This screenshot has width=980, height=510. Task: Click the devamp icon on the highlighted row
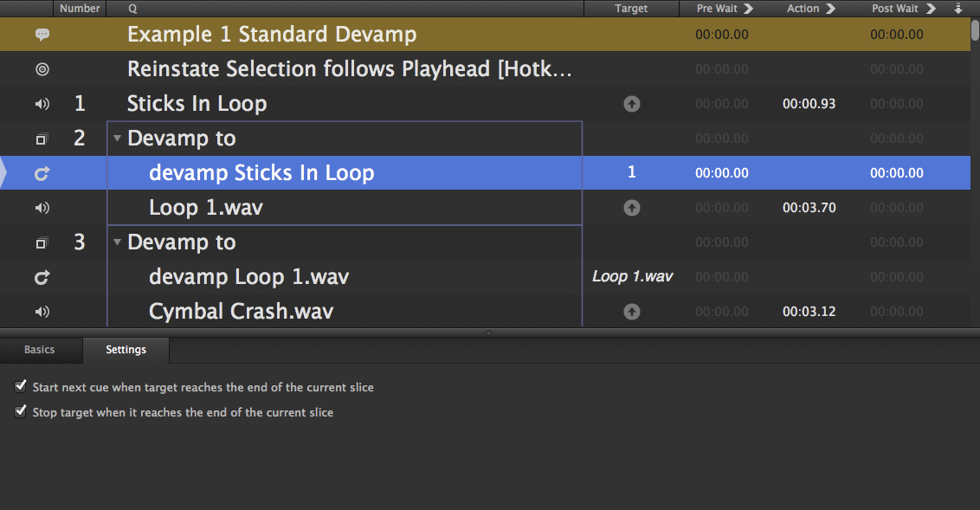click(x=42, y=173)
